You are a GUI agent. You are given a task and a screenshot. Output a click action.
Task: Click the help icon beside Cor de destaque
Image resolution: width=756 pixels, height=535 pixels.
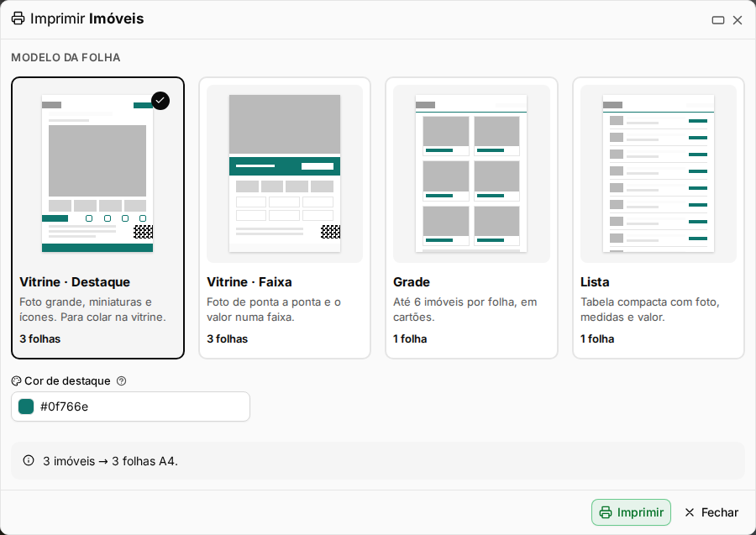(x=122, y=380)
